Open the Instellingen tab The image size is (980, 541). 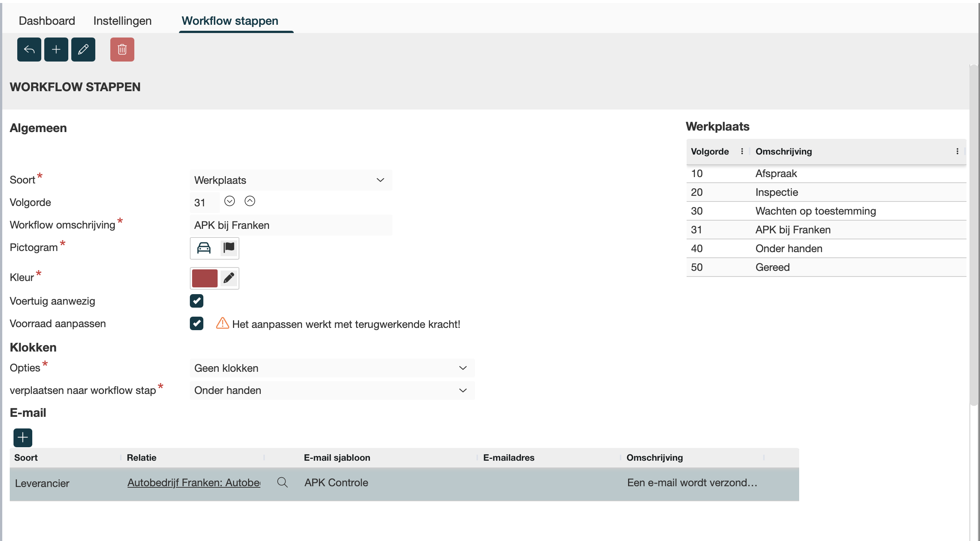[x=122, y=21]
